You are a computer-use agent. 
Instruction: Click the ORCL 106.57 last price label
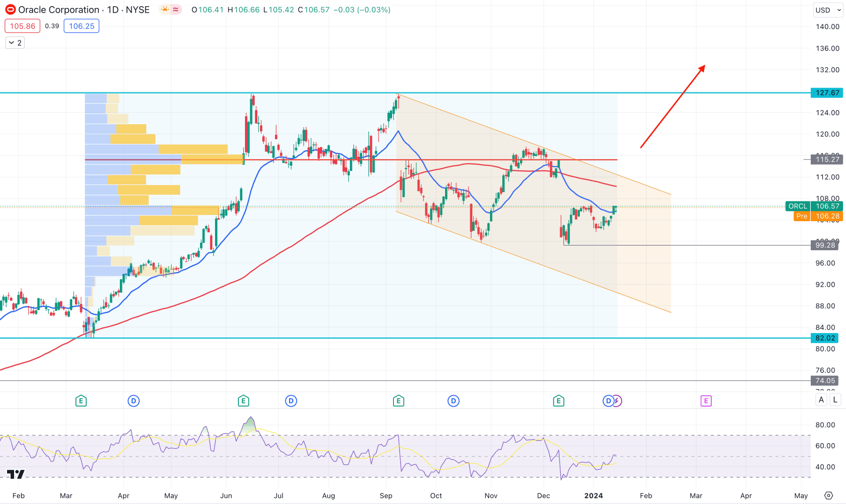tap(814, 206)
